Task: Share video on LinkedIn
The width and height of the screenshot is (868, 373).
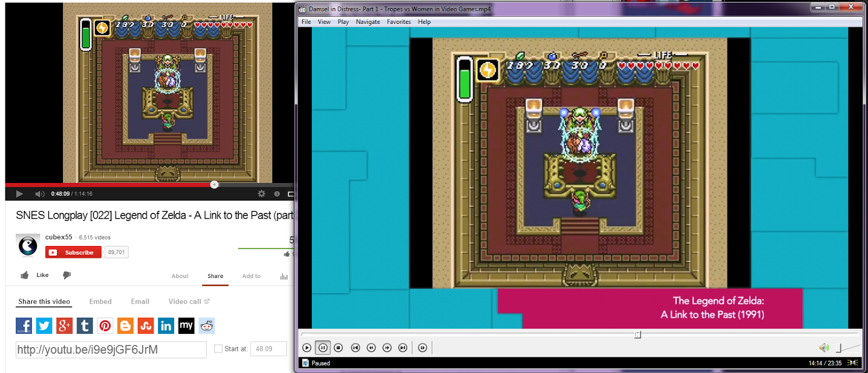Action: tap(166, 326)
